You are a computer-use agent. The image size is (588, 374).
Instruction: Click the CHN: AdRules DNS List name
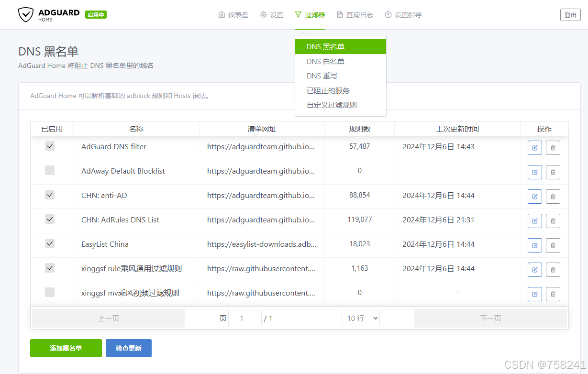pyautogui.click(x=121, y=220)
